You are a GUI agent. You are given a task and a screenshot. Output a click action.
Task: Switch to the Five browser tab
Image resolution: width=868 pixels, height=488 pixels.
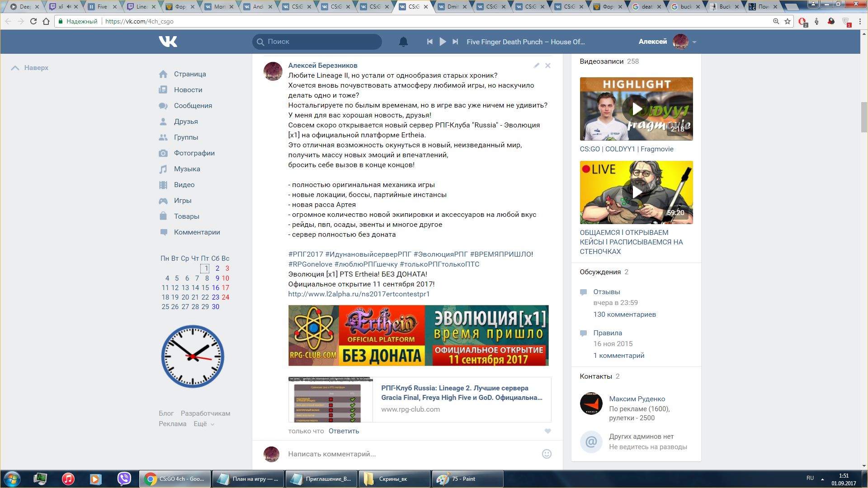tap(102, 7)
